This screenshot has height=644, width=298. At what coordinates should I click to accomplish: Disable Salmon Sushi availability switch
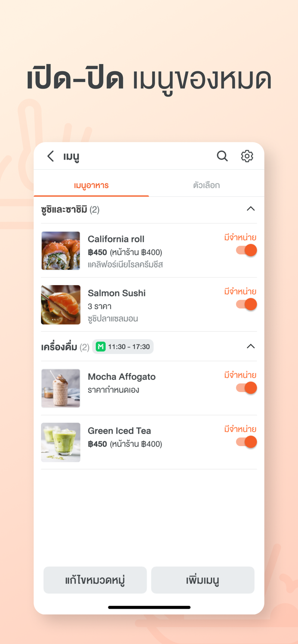[x=246, y=304]
